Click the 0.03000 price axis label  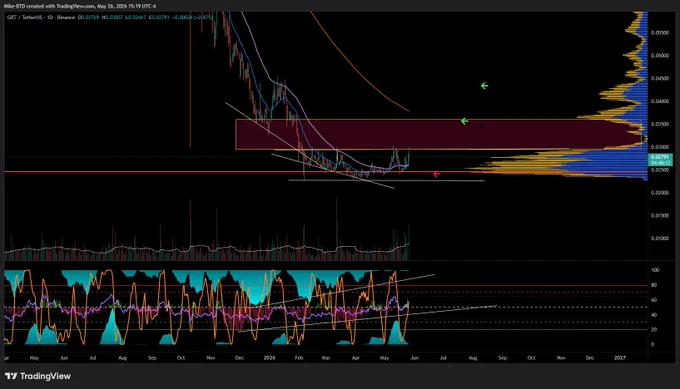coord(660,147)
